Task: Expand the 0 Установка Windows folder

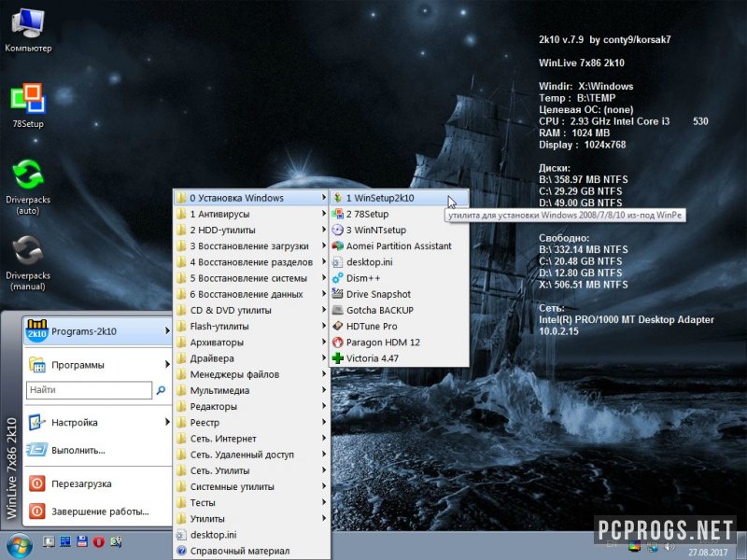Action: 251,198
